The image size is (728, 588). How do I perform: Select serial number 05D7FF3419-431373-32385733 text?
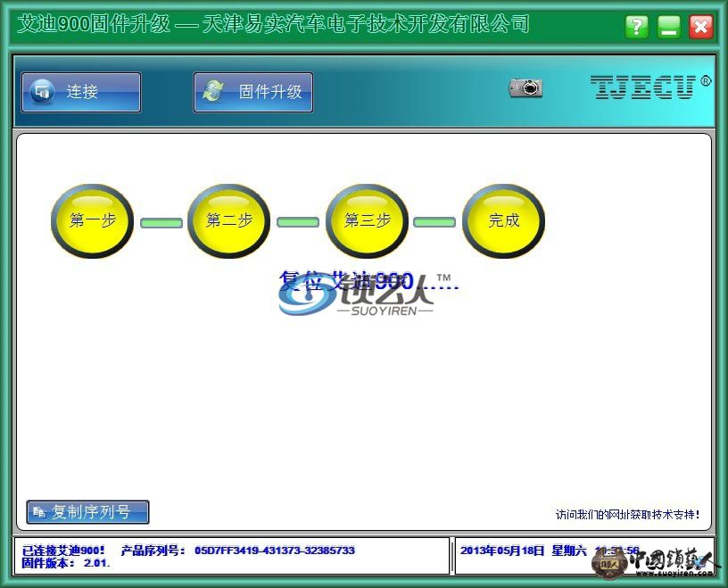[275, 551]
